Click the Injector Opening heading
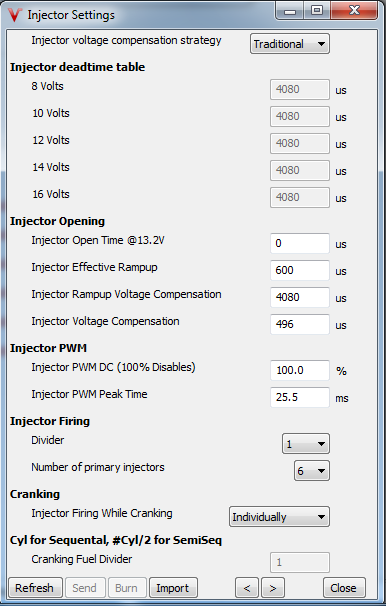Screen dimensions: 386x606 pos(57,221)
